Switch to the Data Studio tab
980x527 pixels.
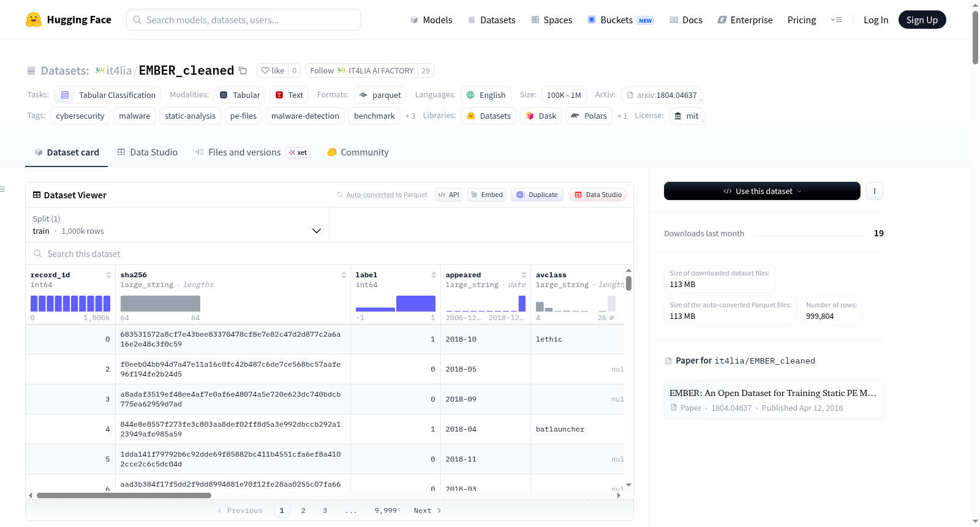point(148,152)
